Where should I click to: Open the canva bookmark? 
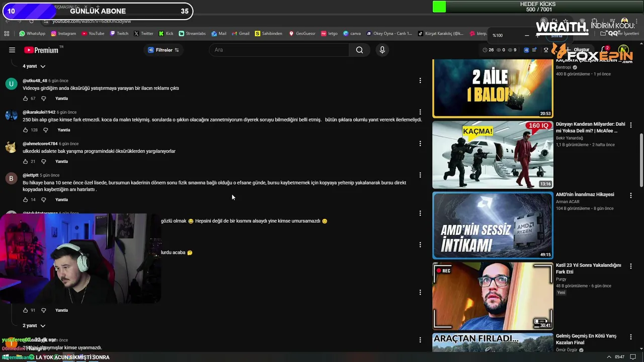352,34
